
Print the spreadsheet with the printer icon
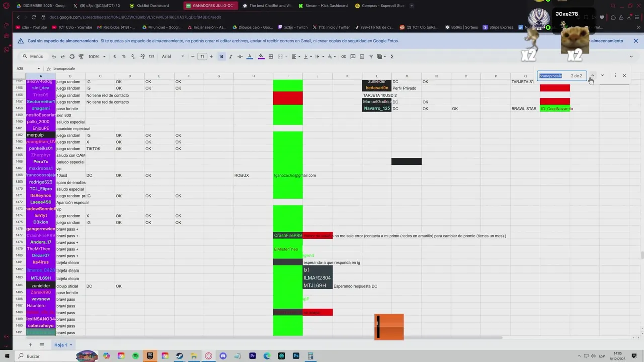pyautogui.click(x=72, y=57)
